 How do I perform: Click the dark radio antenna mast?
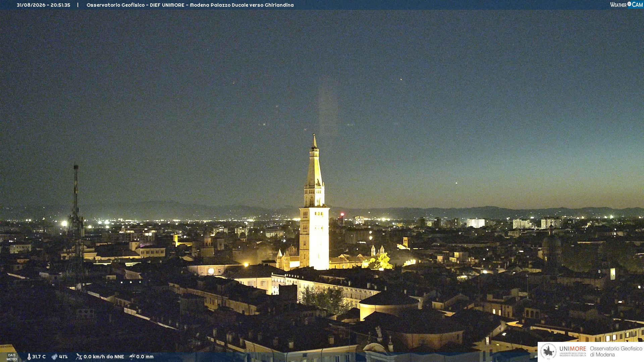[x=76, y=215]
